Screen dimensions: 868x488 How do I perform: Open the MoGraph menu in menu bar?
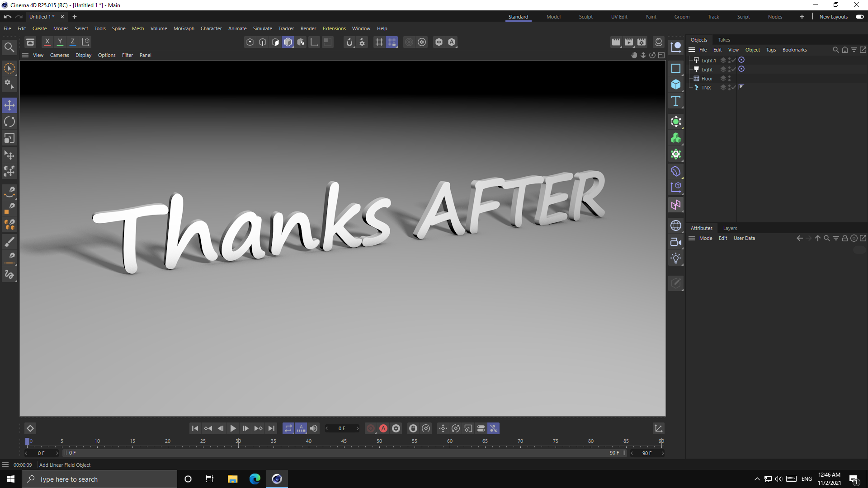pyautogui.click(x=183, y=28)
